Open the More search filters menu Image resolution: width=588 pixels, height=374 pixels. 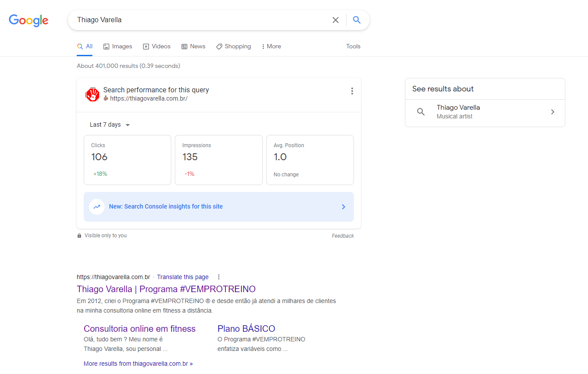pyautogui.click(x=271, y=47)
